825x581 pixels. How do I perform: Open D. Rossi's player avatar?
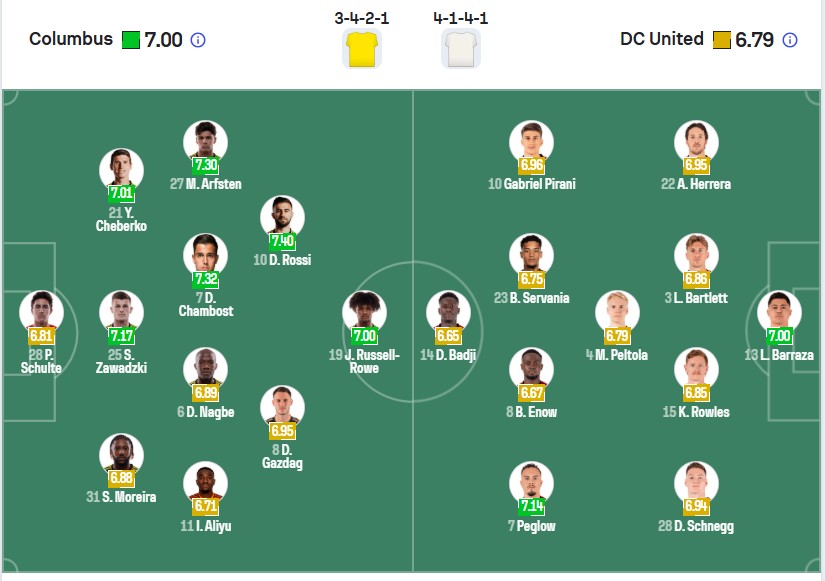[283, 217]
